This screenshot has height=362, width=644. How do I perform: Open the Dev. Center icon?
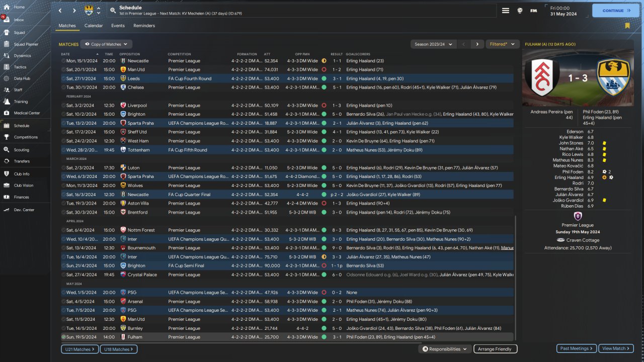coord(7,210)
